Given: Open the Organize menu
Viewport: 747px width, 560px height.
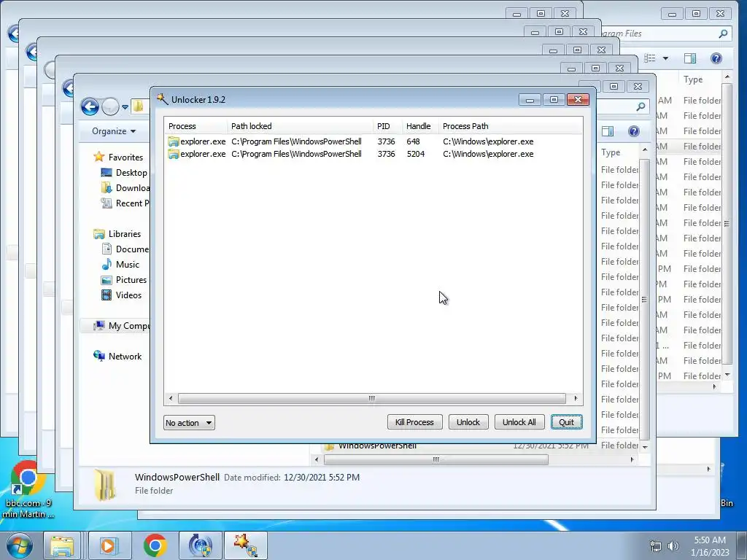Looking at the screenshot, I should 113,131.
